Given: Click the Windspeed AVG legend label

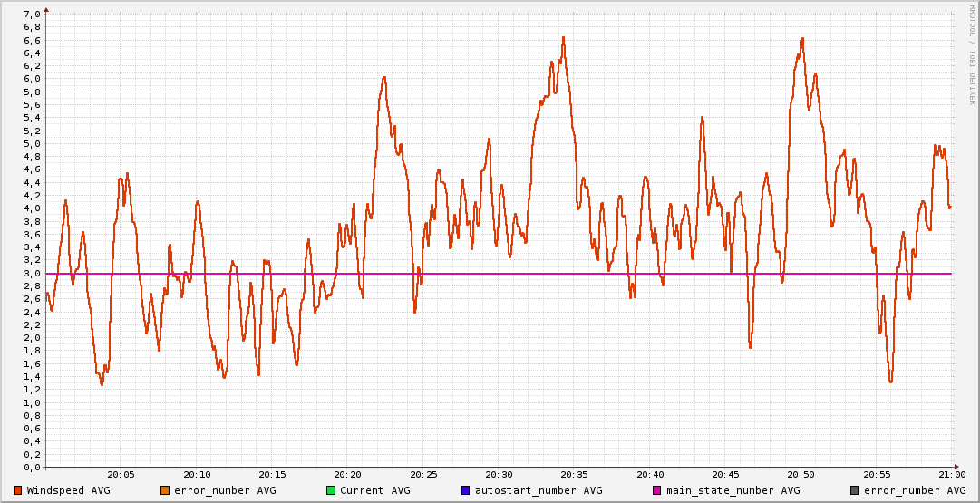Looking at the screenshot, I should point(69,490).
